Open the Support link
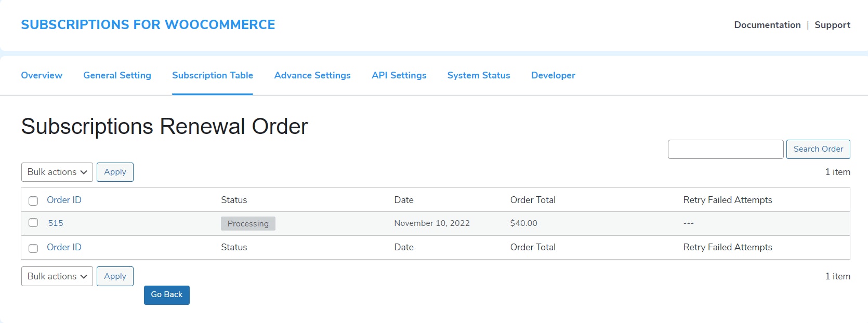 tap(832, 25)
